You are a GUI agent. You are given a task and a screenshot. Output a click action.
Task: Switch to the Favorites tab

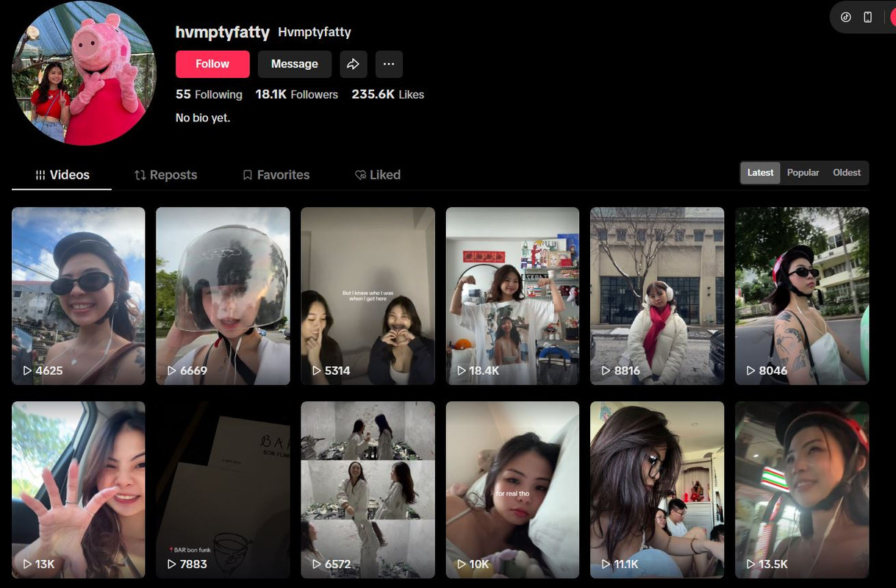pyautogui.click(x=276, y=175)
